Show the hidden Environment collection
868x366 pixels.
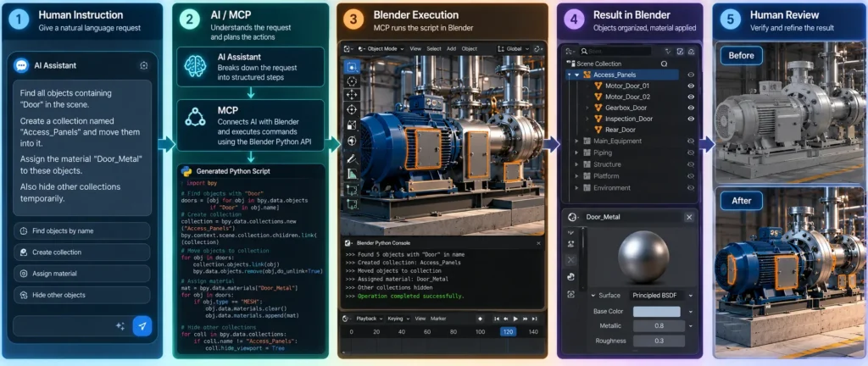(x=691, y=188)
